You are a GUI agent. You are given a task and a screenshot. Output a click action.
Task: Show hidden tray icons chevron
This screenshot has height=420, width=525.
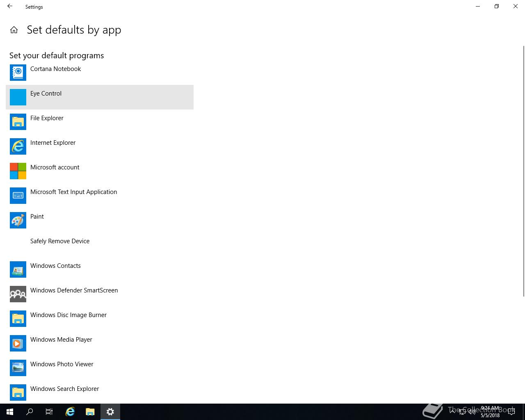(x=452, y=412)
